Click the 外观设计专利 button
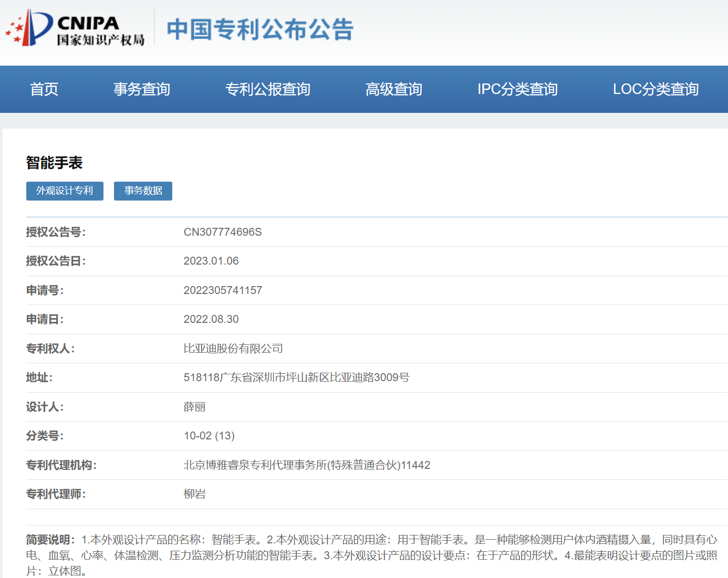This screenshot has height=578, width=728. [x=65, y=191]
